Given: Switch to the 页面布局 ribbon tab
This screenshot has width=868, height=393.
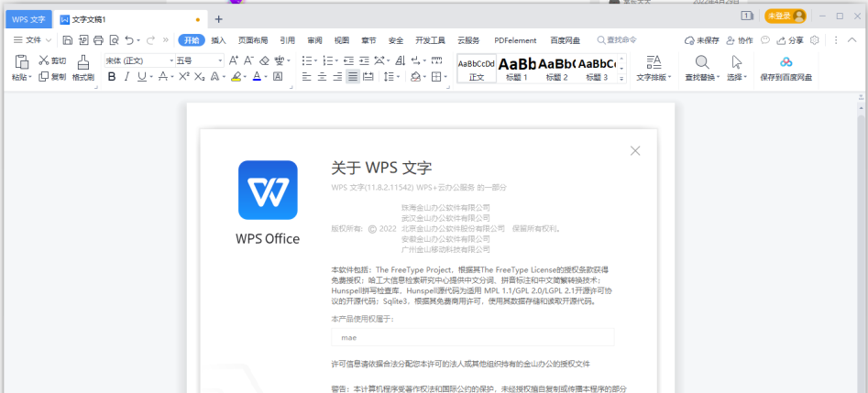Looking at the screenshot, I should 253,40.
